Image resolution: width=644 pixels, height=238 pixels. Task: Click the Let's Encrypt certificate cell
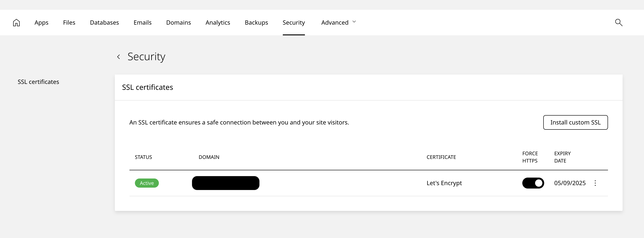pos(444,183)
